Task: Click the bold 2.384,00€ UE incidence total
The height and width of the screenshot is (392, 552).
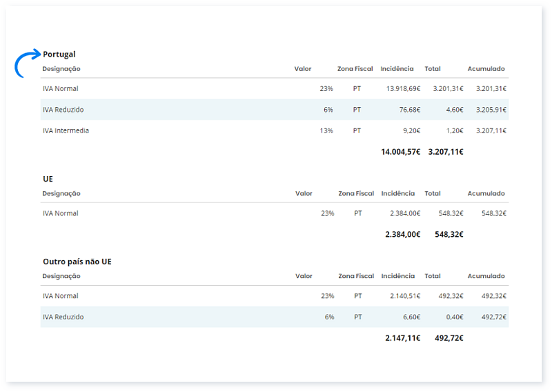Action: tap(402, 235)
